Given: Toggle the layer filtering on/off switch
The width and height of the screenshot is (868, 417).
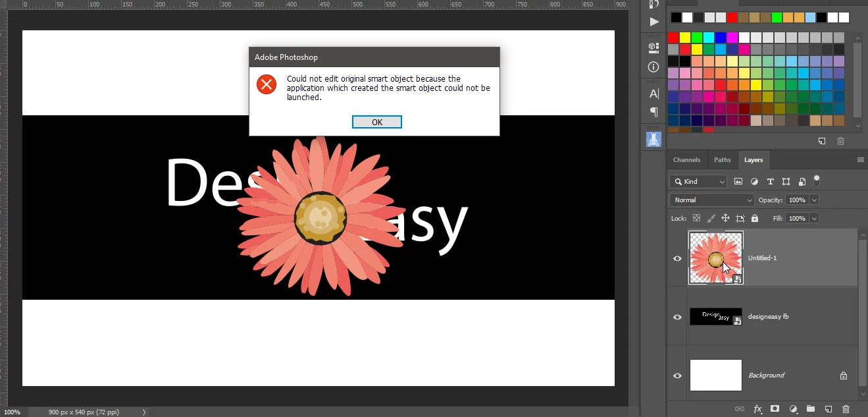Looking at the screenshot, I should point(817,180).
